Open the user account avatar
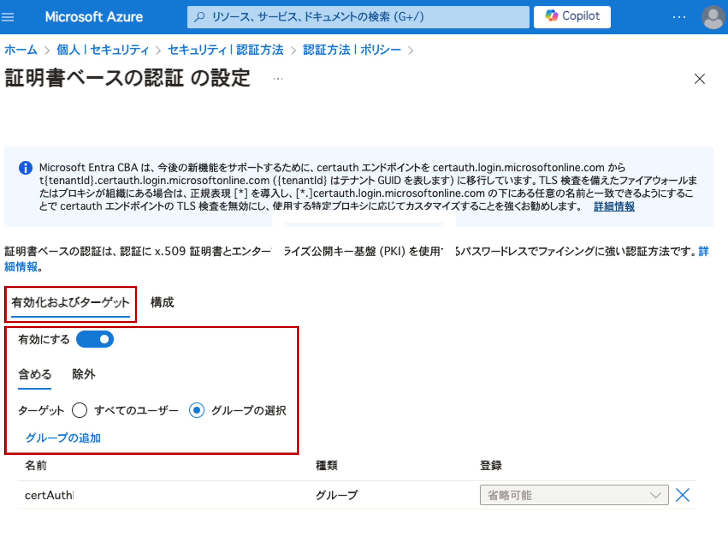This screenshot has width=728, height=560. coord(713,17)
